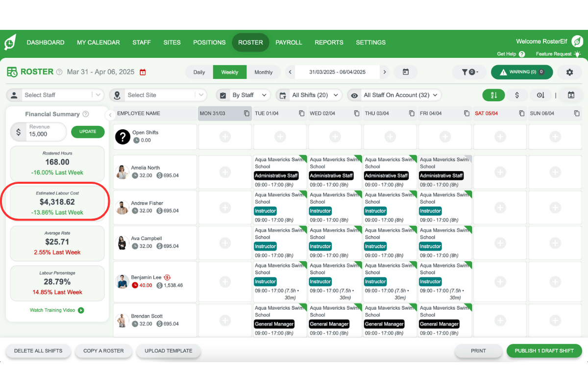Click Benjamin Lee's red overtime warning icon

coord(167,277)
